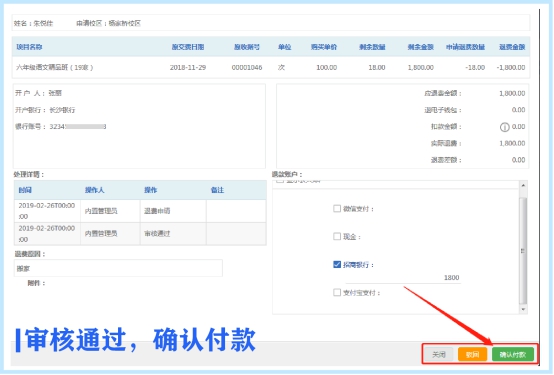Image resolution: width=554 pixels, height=375 pixels.
Task: Click the 购买单价 column header
Action: tap(324, 47)
